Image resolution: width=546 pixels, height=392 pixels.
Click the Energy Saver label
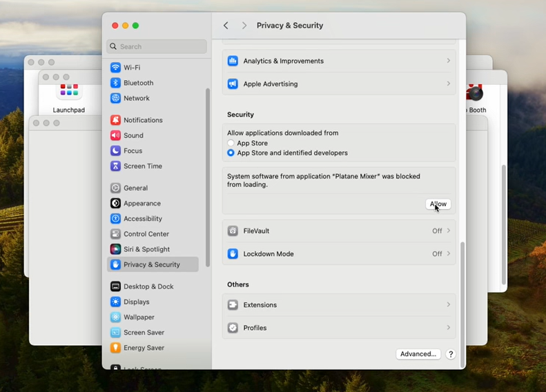pyautogui.click(x=144, y=348)
